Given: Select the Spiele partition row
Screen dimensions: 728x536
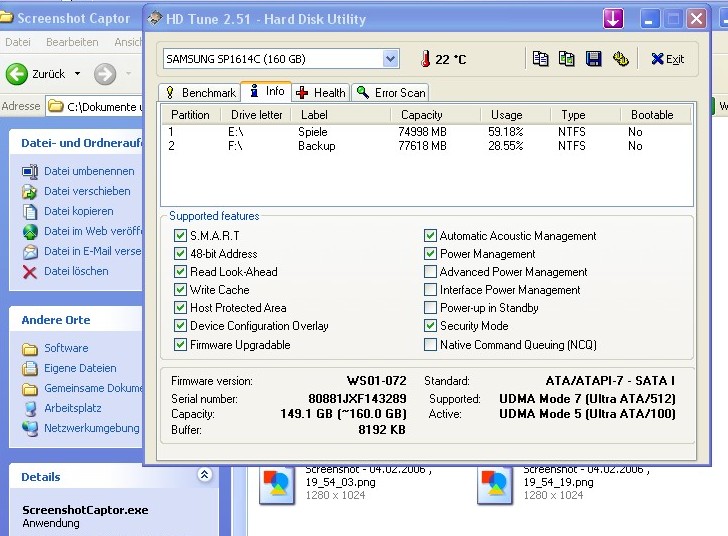Looking at the screenshot, I should point(426,132).
